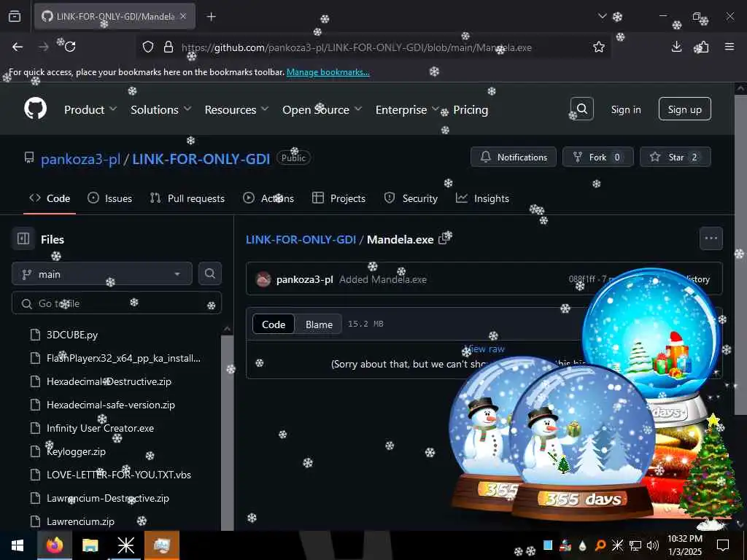Click the Sign up button
Screen dimensions: 747x560
tap(684, 109)
